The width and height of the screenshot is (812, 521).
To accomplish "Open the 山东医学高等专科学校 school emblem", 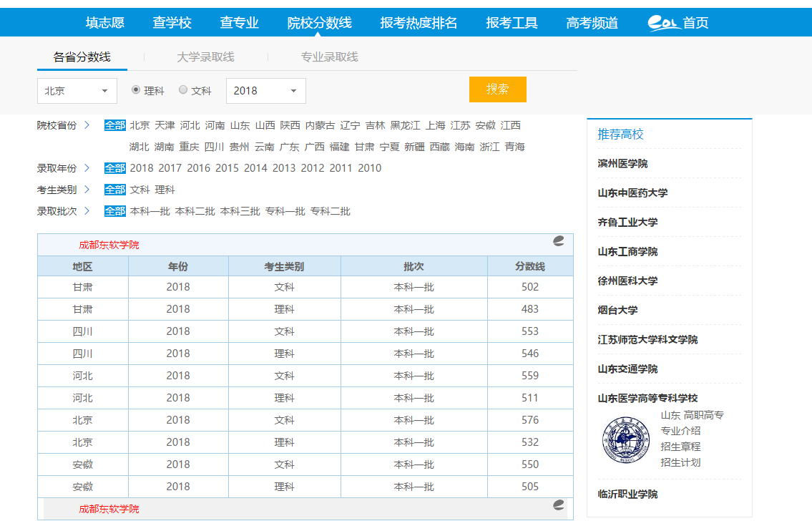I will click(625, 440).
